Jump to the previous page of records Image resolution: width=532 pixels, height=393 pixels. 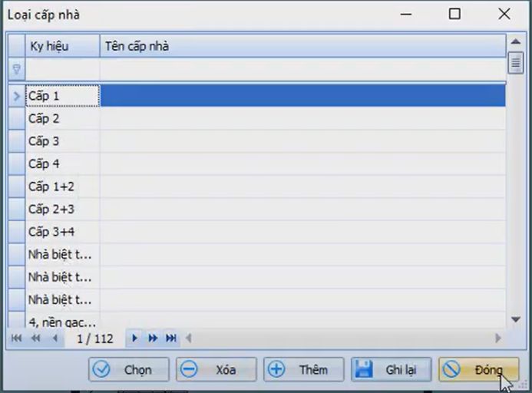pos(35,338)
